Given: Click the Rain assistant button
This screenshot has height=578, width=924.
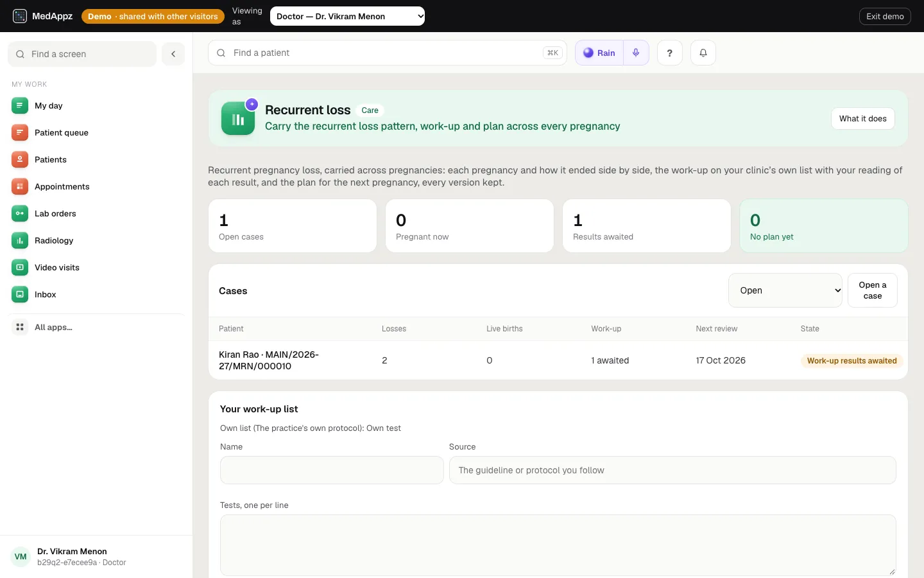Looking at the screenshot, I should tap(599, 53).
